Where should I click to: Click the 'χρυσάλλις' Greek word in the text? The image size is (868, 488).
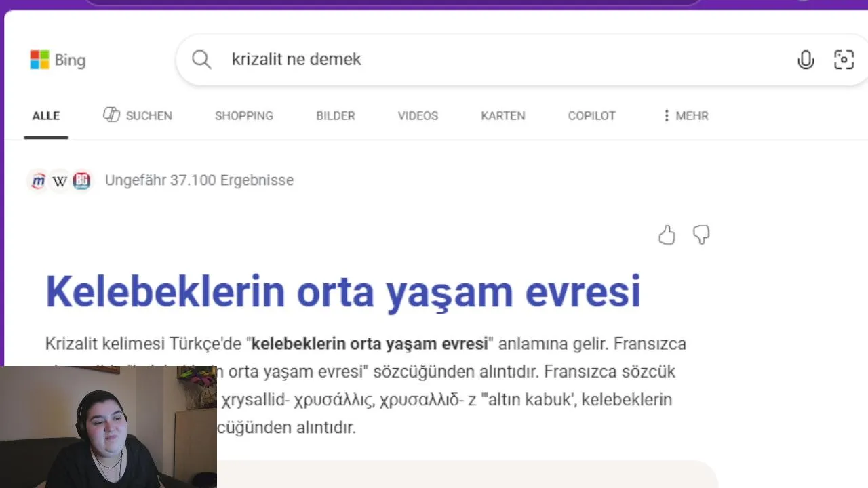(x=334, y=400)
